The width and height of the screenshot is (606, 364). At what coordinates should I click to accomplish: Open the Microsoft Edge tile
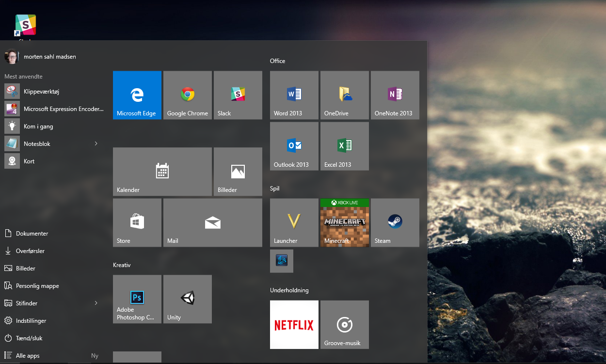(137, 95)
